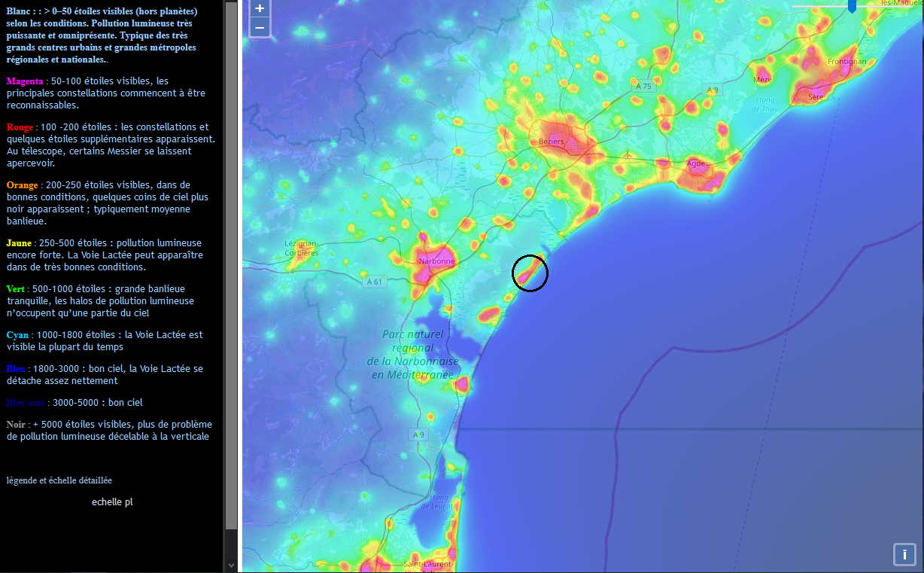This screenshot has width=924, height=573.
Task: Click the Agde town label
Action: point(696,163)
